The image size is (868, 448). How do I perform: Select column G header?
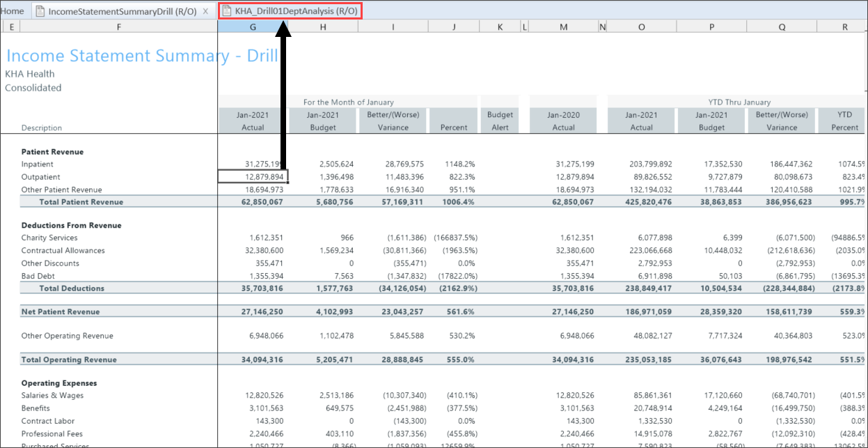point(252,26)
